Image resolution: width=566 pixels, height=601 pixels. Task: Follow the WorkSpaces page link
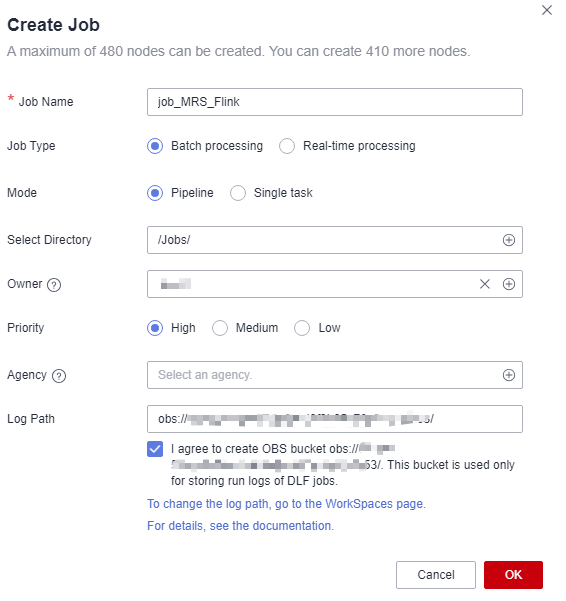pyautogui.click(x=286, y=504)
